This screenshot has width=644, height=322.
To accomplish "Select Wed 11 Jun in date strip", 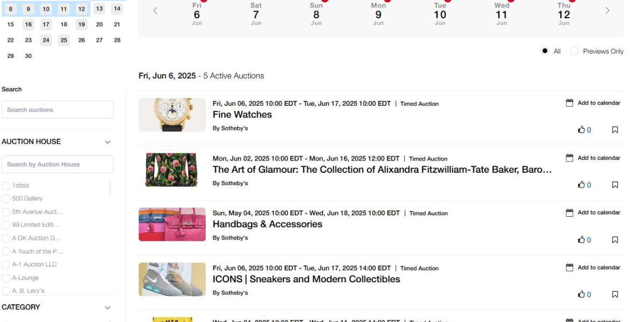I will (501, 14).
